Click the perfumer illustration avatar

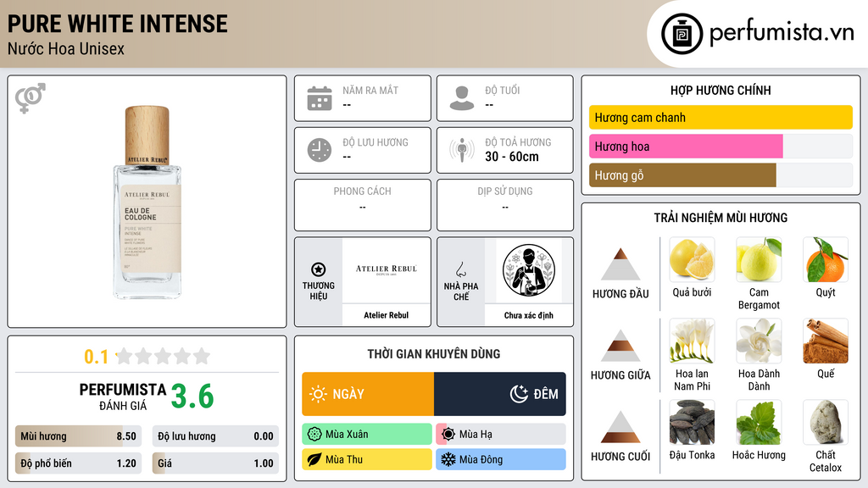(529, 270)
